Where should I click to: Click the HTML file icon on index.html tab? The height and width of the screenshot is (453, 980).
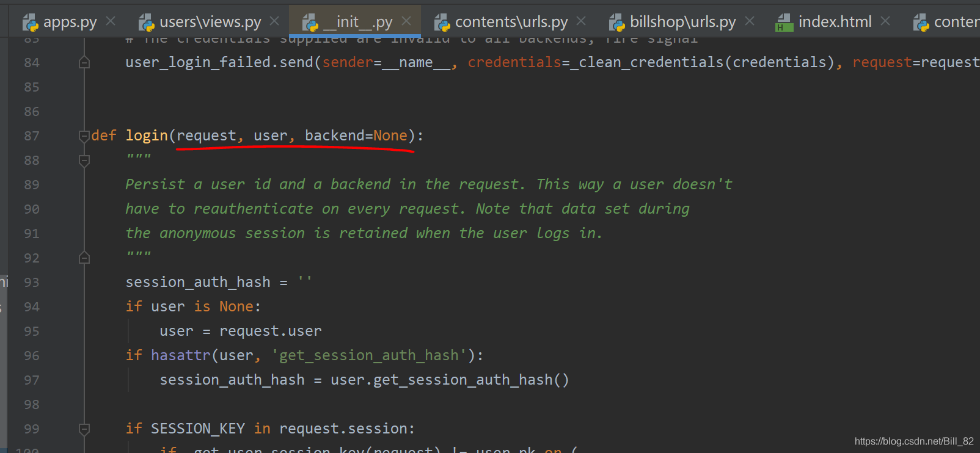coord(784,23)
